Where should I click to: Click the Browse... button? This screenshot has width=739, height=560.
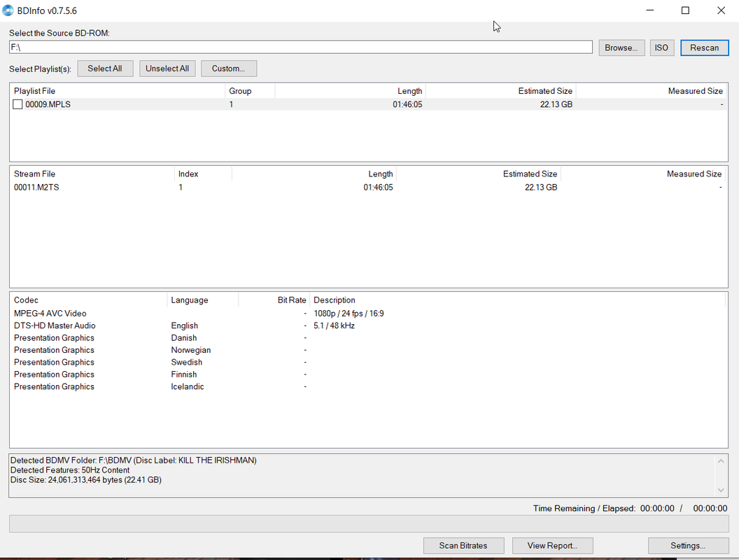point(621,48)
